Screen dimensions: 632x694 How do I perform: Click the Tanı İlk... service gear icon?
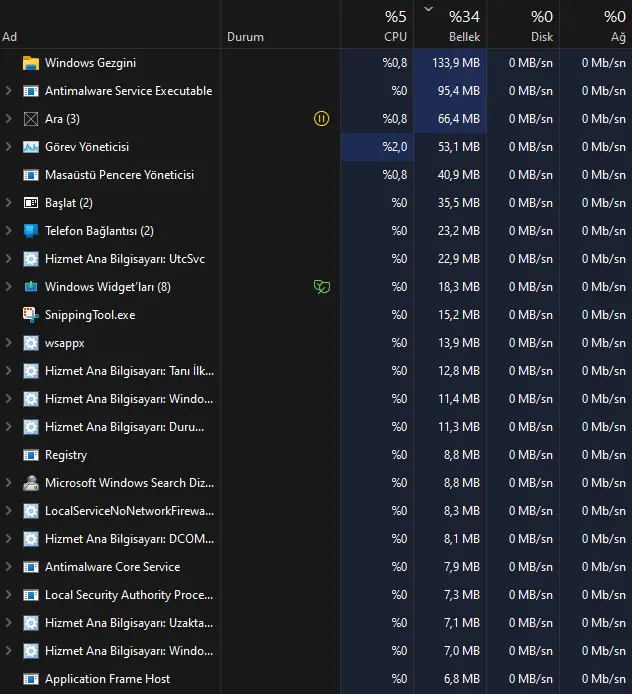click(x=31, y=371)
